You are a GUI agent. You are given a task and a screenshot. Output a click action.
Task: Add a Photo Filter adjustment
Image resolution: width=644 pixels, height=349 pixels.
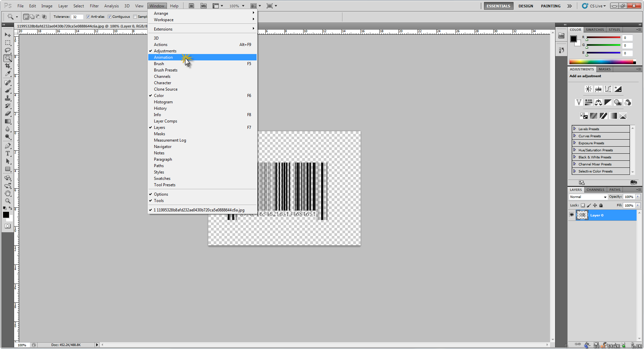coord(618,102)
